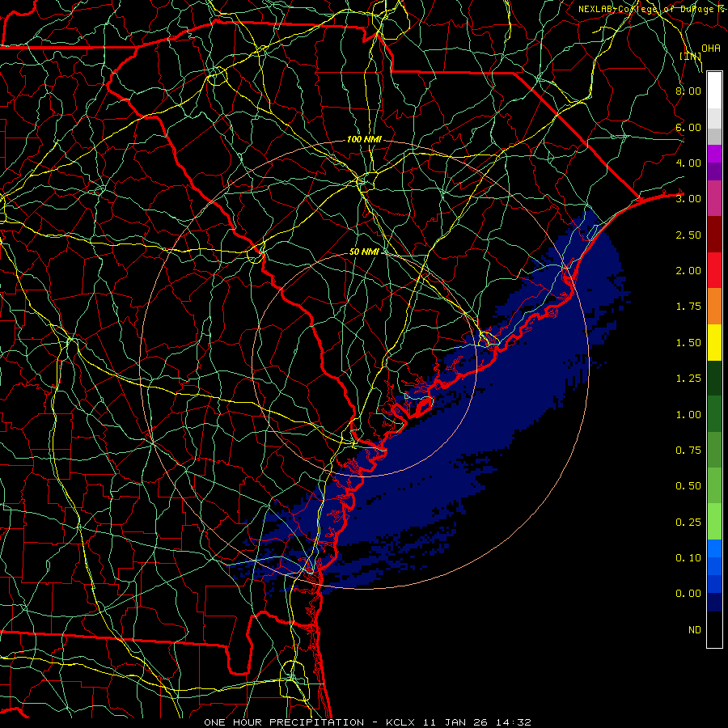The height and width of the screenshot is (728, 728).
Task: Click the 8.00 scale label
Action: tap(688, 91)
